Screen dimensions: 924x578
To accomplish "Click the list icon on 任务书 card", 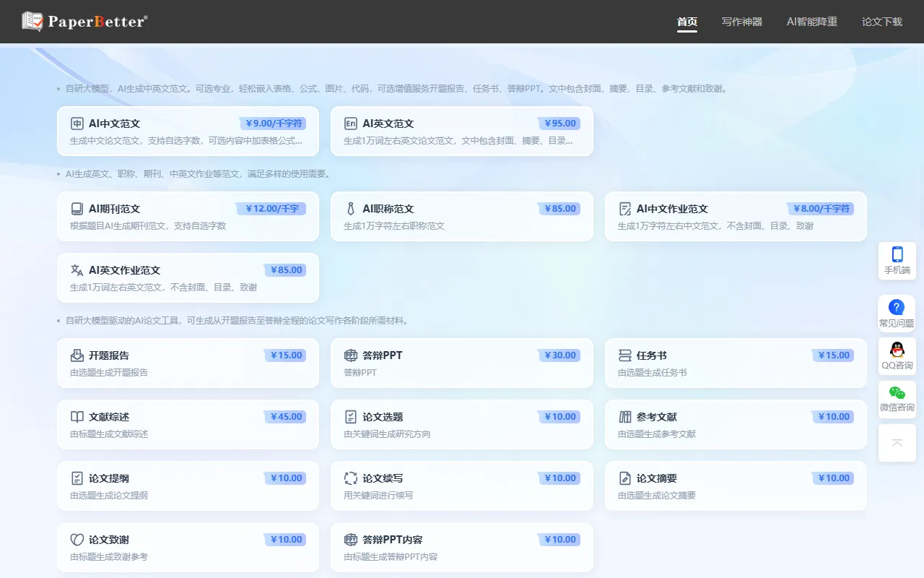I will coord(625,355).
